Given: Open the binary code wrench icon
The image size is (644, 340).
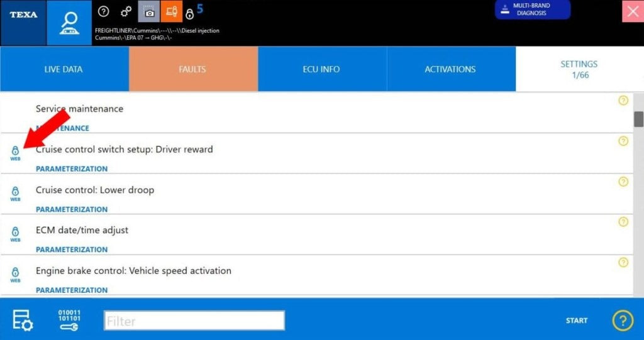Looking at the screenshot, I should click(x=69, y=320).
